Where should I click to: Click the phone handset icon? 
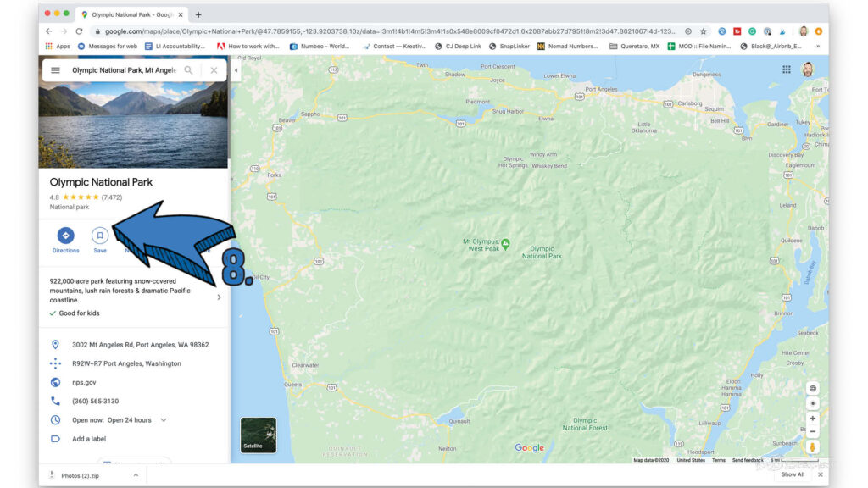click(55, 401)
